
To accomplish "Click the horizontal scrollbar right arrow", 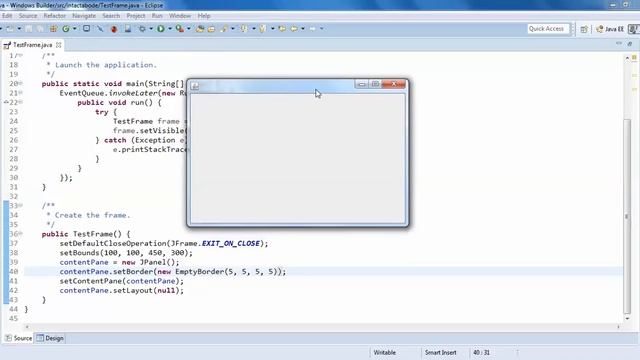I will point(618,327).
